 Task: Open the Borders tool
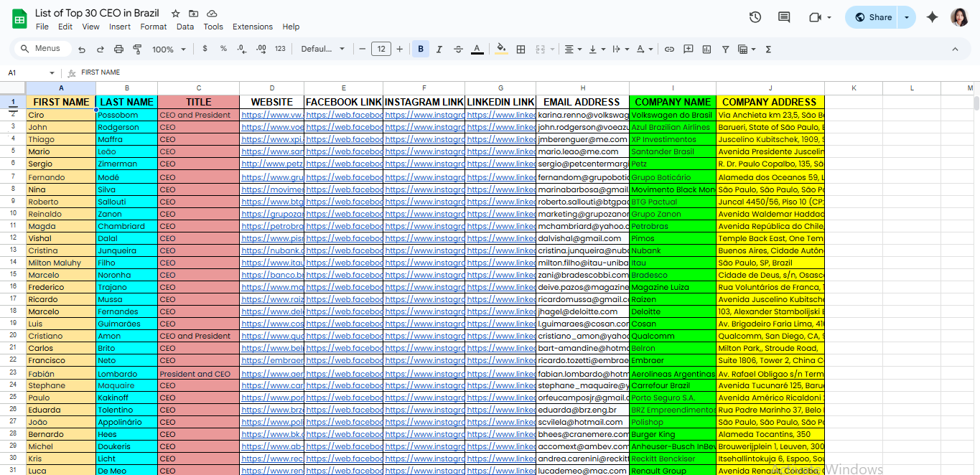coord(521,50)
